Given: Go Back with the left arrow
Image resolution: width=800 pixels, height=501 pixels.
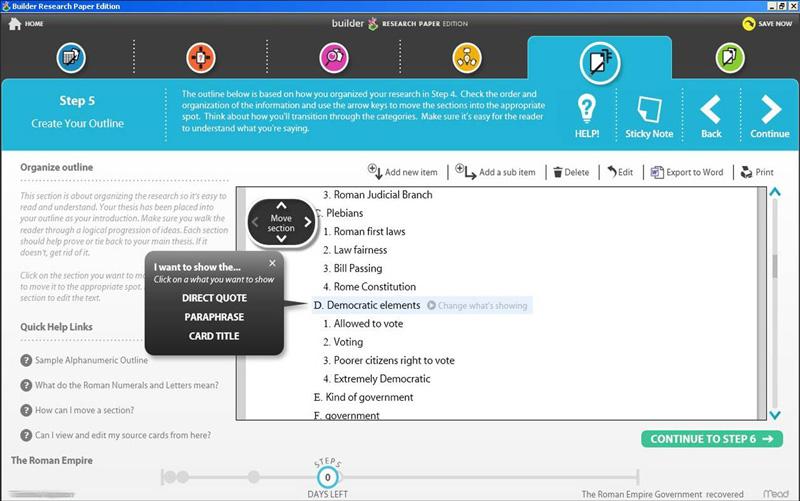Looking at the screenshot, I should click(x=711, y=116).
